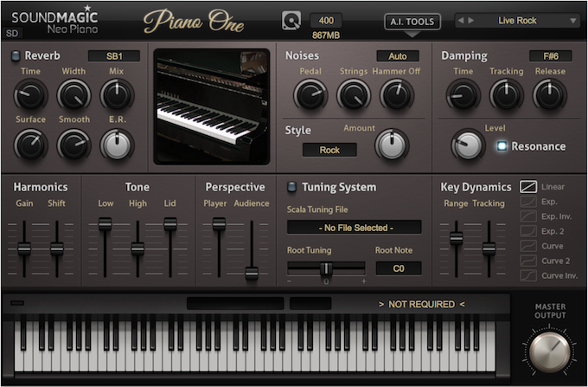
Task: Toggle the Reverb power switch
Action: [16, 55]
